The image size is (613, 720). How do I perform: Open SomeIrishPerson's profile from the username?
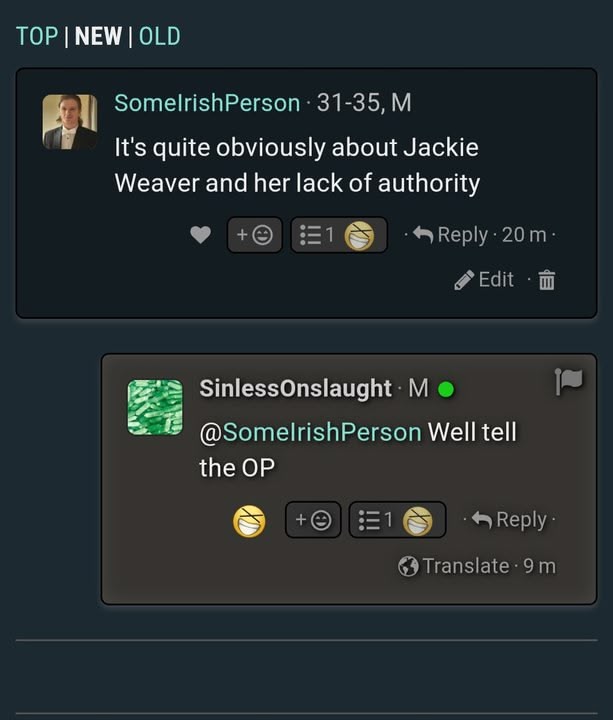pos(207,102)
